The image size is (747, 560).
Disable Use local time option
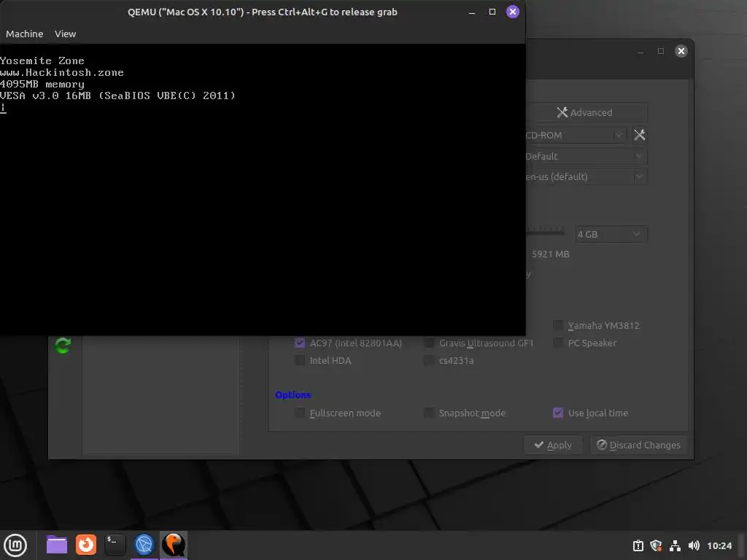[558, 413]
